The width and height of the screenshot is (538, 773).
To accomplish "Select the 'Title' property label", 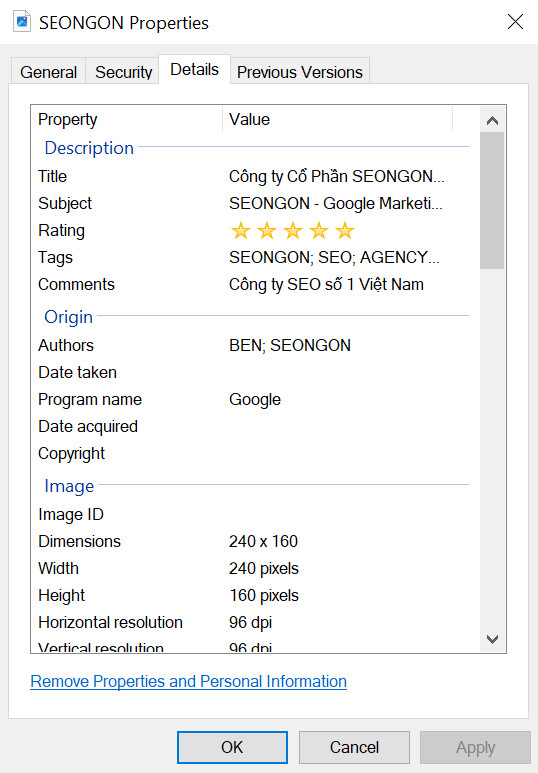I will [x=52, y=176].
